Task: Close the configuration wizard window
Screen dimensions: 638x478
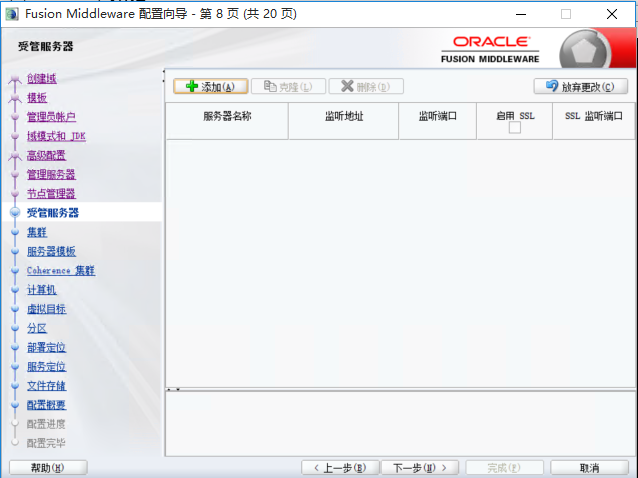Action: tap(612, 14)
